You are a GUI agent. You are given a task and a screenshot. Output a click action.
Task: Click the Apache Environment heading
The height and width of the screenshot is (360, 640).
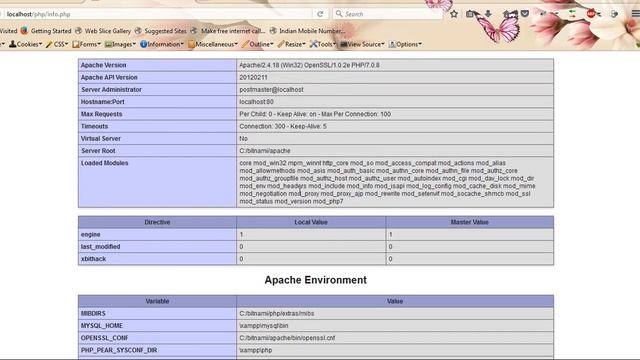point(316,280)
